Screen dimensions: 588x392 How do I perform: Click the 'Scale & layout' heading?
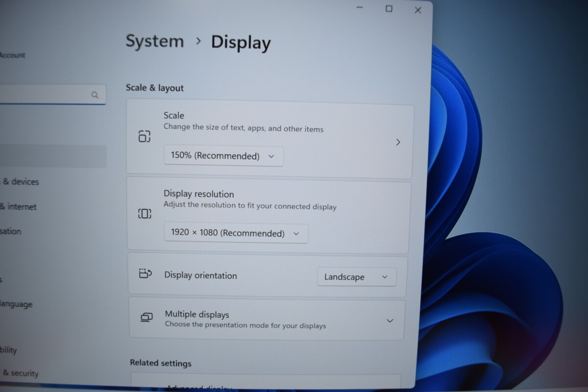pyautogui.click(x=155, y=88)
